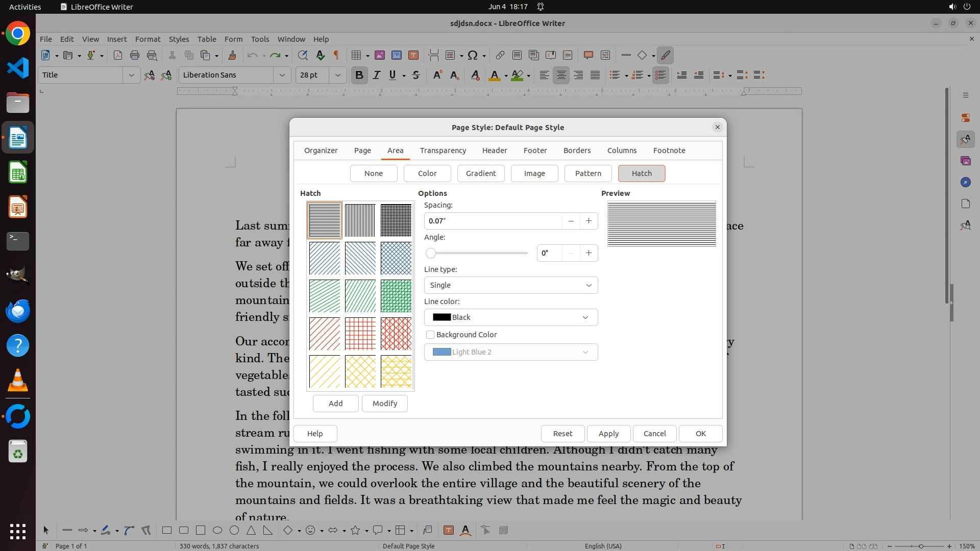
Task: Select the Justified alignment icon
Action: pos(595,75)
